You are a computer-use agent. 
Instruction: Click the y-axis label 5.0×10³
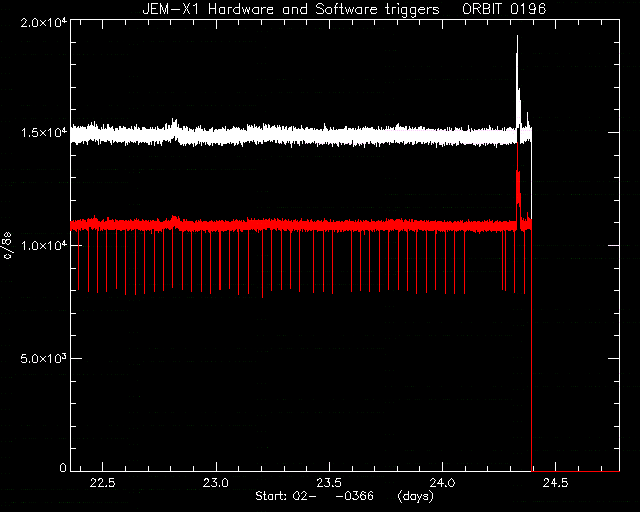(x=44, y=358)
